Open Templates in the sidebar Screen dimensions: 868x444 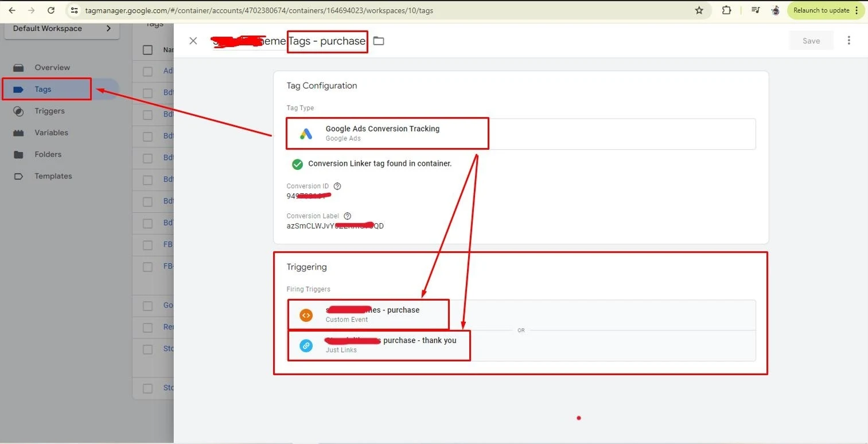[53, 176]
